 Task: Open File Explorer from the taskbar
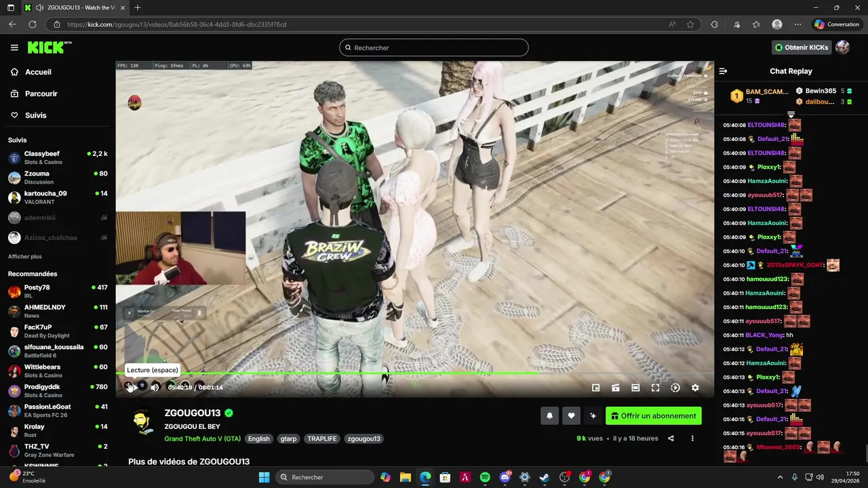click(x=405, y=477)
